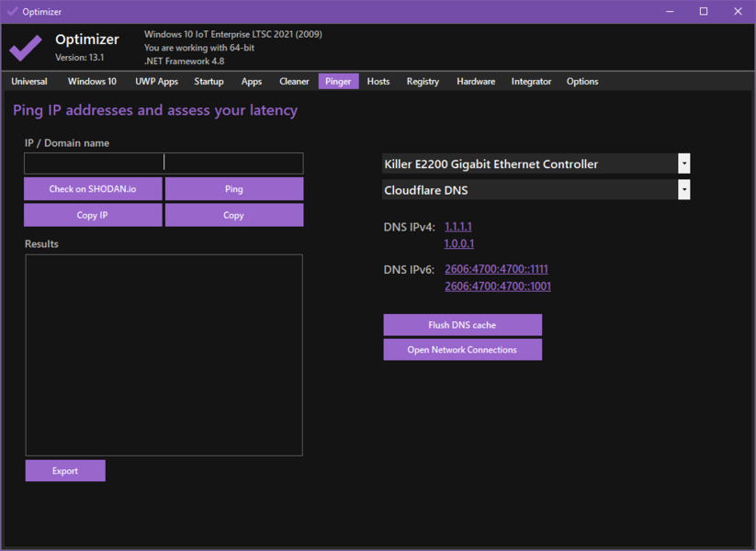Viewport: 756px width, 551px height.
Task: Go to the Startup tab
Action: tap(209, 81)
